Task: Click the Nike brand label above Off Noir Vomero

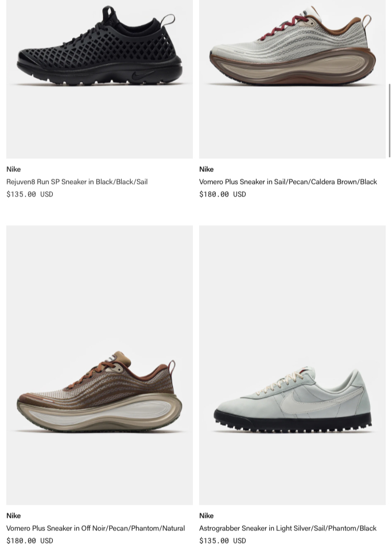Action: coord(14,516)
